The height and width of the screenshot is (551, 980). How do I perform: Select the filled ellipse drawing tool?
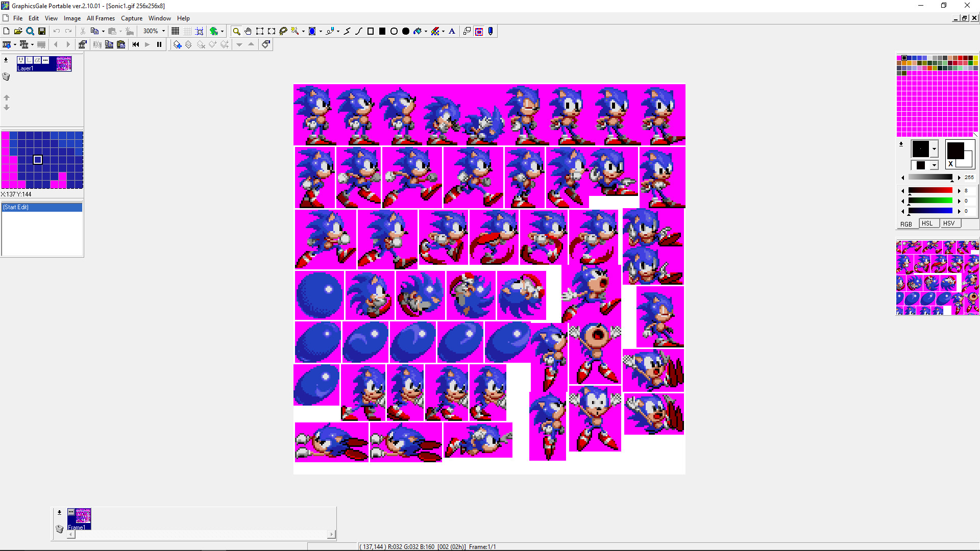406,31
